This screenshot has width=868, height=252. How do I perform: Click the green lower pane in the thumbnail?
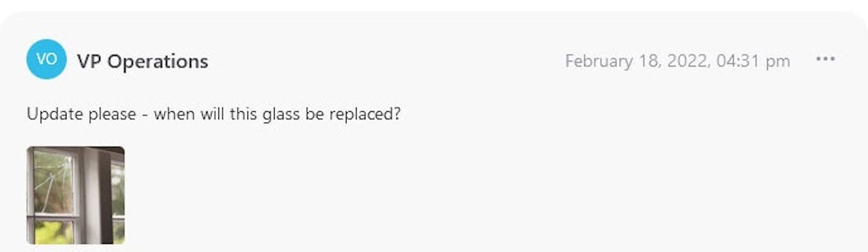[53, 231]
